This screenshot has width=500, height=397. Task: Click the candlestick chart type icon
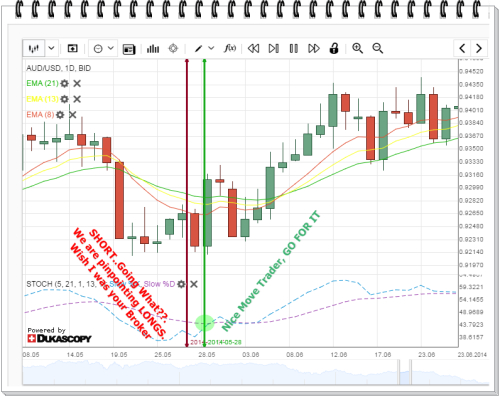(x=34, y=49)
